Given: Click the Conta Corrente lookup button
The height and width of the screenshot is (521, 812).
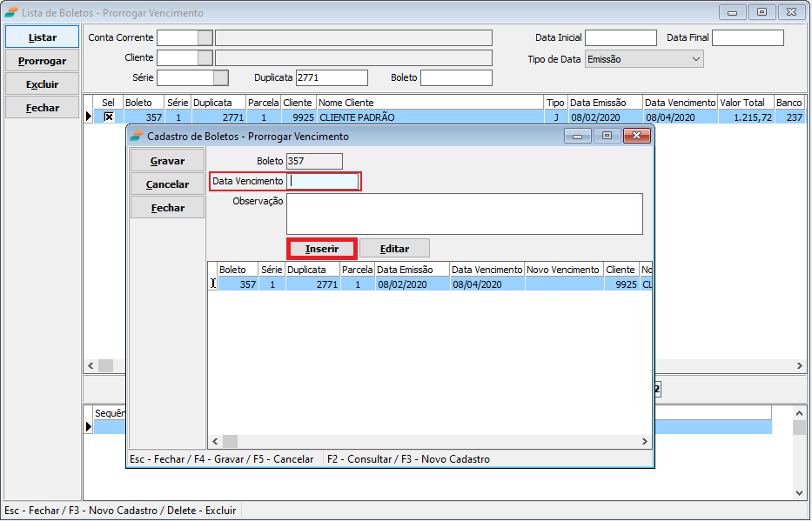Looking at the screenshot, I should 205,37.
